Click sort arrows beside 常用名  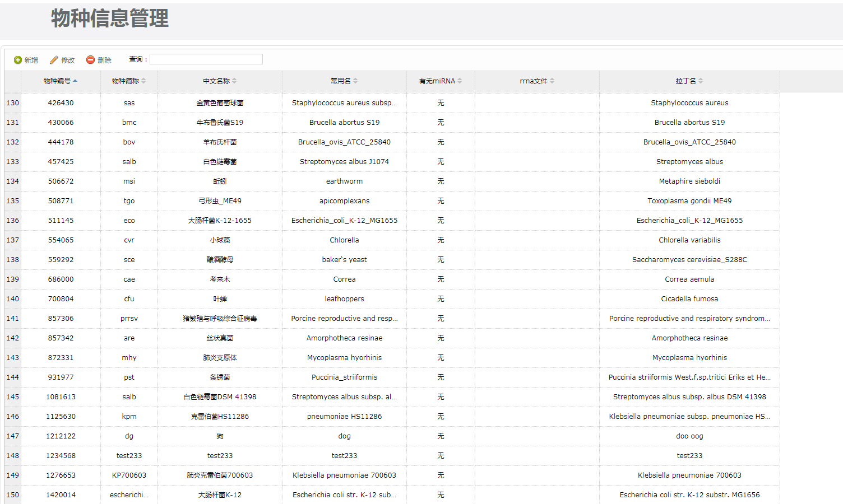[x=355, y=81]
